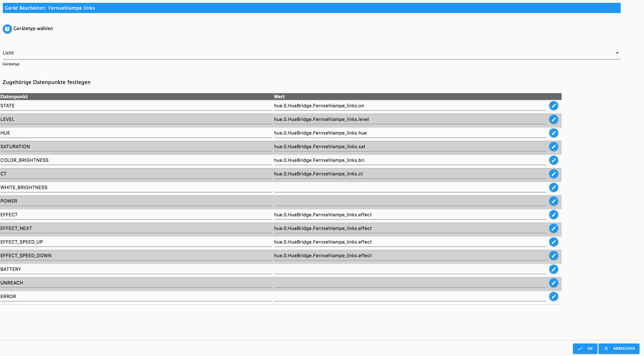Click the SATURATION datapoint name cell

[136, 147]
